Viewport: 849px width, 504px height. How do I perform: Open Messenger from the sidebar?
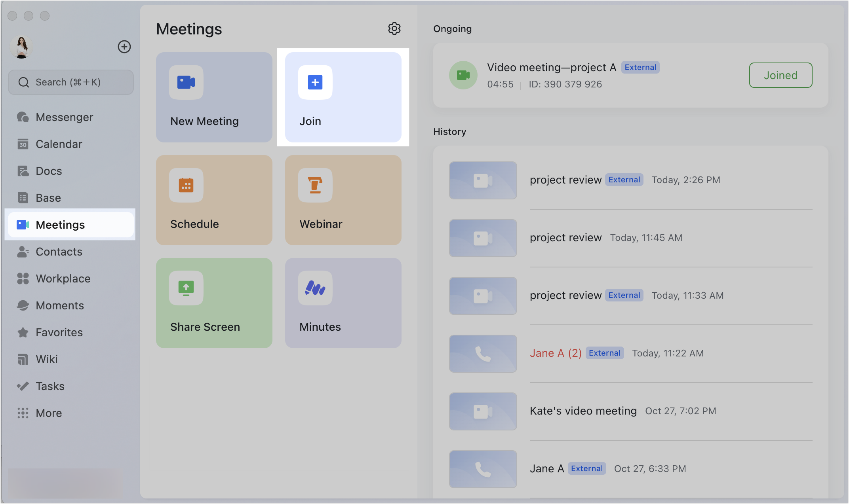coord(64,117)
